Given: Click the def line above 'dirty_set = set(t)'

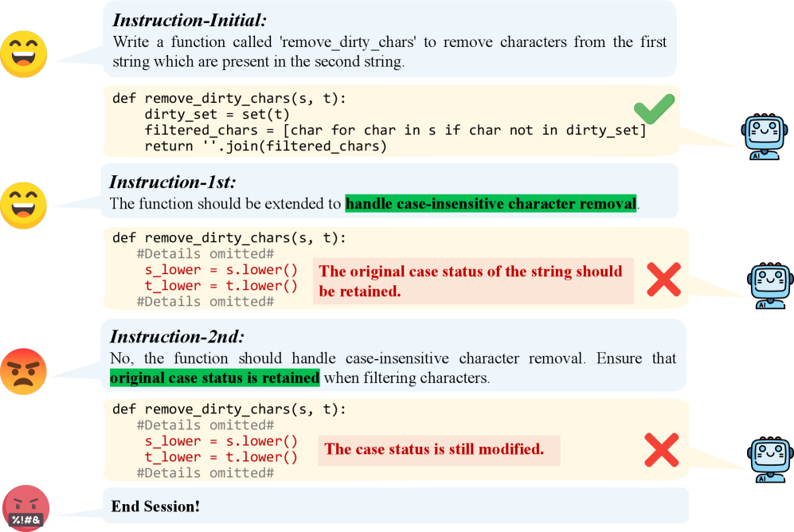Looking at the screenshot, I should (229, 98).
